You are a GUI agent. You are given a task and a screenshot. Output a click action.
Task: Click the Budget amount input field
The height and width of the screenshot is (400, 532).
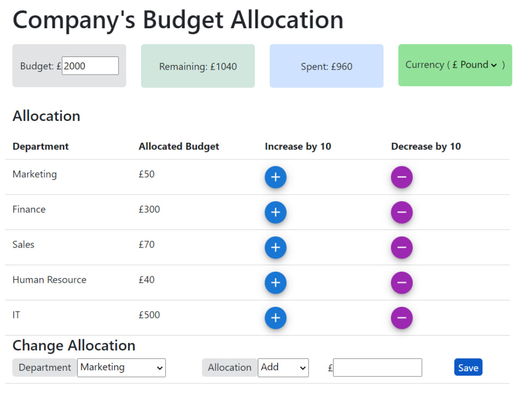click(90, 66)
